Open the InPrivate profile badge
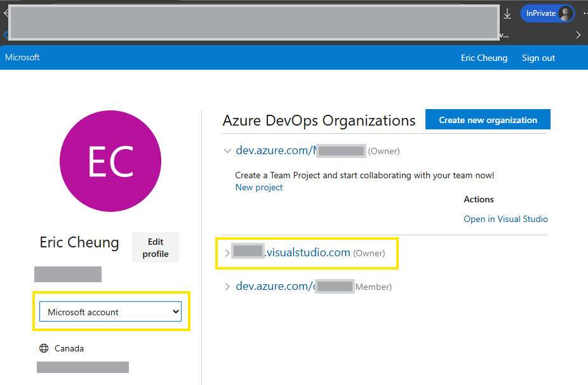The image size is (588, 385). [x=547, y=13]
